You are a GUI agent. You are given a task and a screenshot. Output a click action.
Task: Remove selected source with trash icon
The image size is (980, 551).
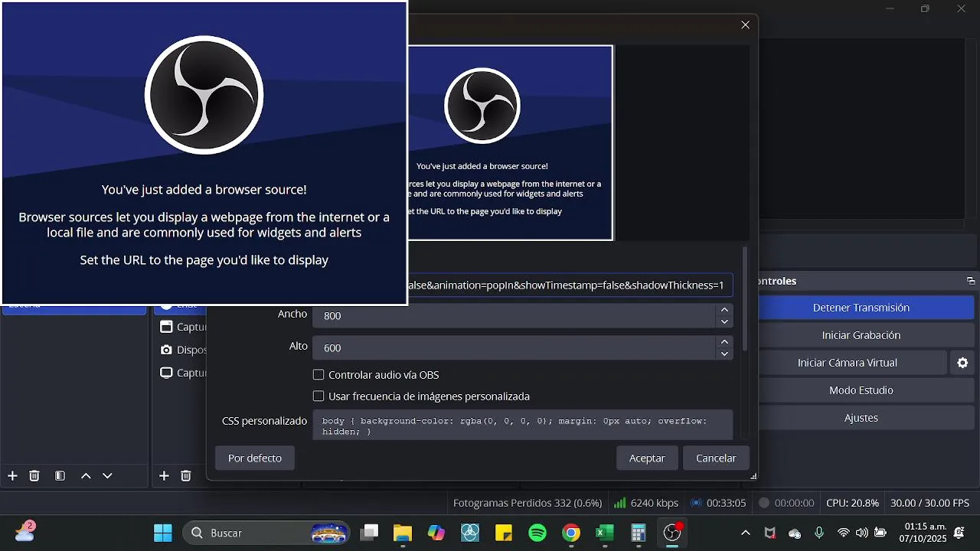(185, 476)
